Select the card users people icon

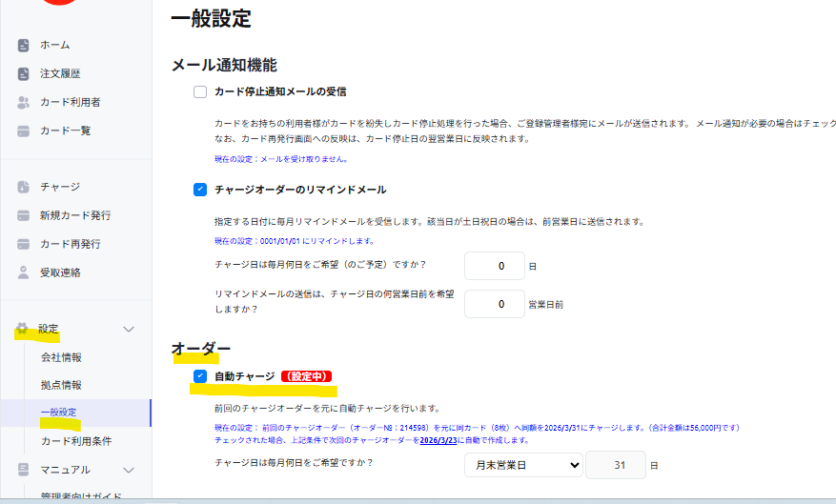(24, 102)
